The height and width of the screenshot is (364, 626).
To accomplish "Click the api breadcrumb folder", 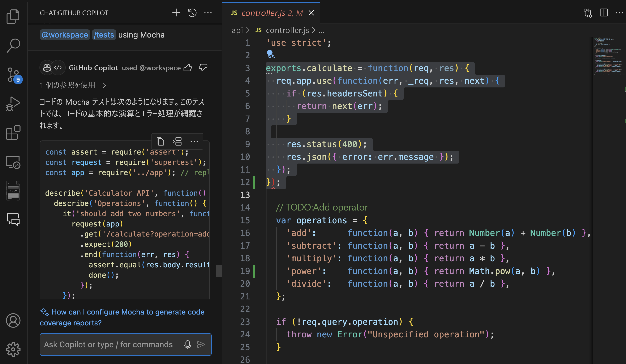I will click(x=237, y=30).
